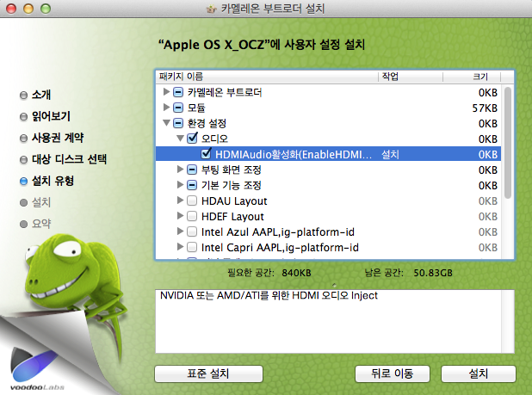This screenshot has height=395, width=532.
Task: Click the 설치 action in highlighted row
Action: point(390,154)
